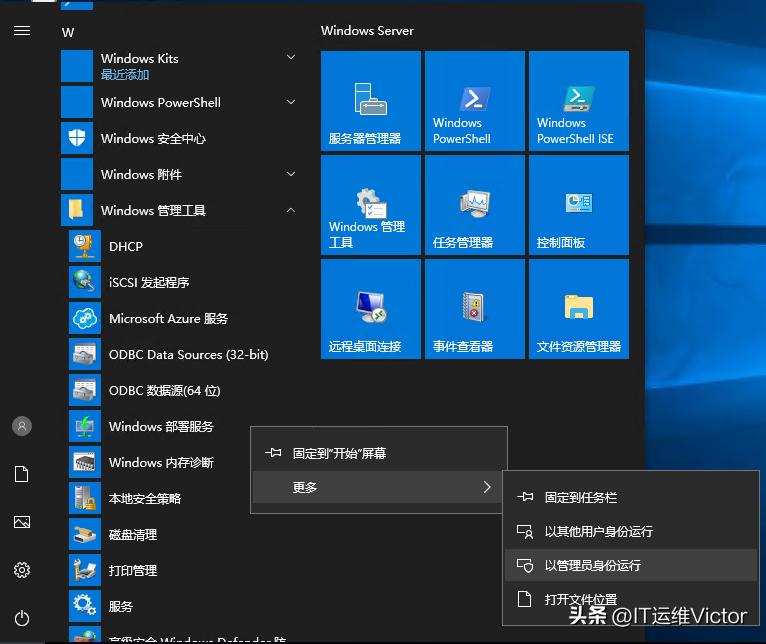Click the ODBC 数据源(64 位) icon
The image size is (766, 644).
85,390
